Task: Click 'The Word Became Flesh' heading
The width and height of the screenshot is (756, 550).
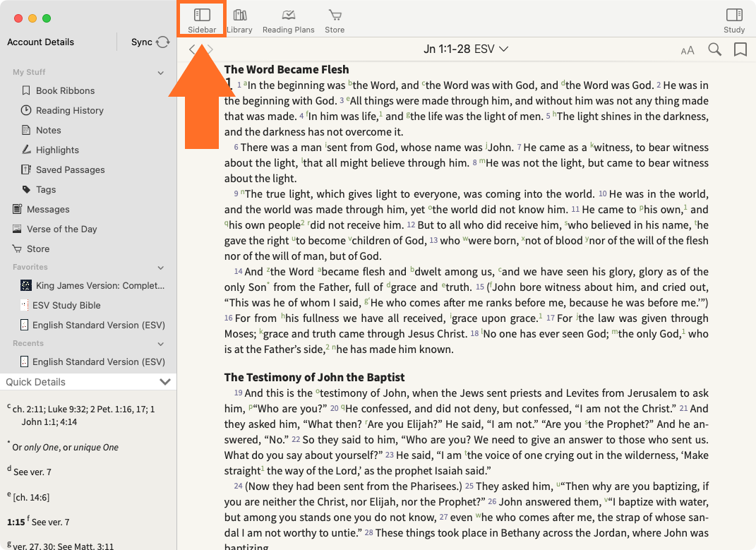Action: 287,69
